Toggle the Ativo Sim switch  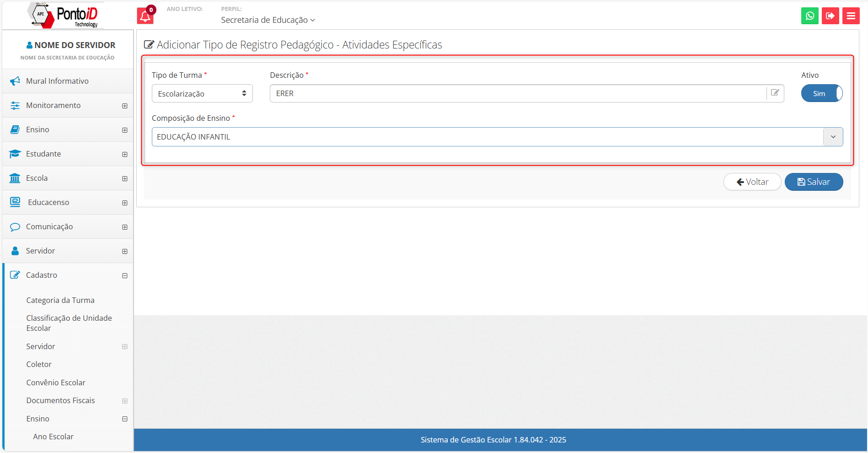tap(821, 93)
